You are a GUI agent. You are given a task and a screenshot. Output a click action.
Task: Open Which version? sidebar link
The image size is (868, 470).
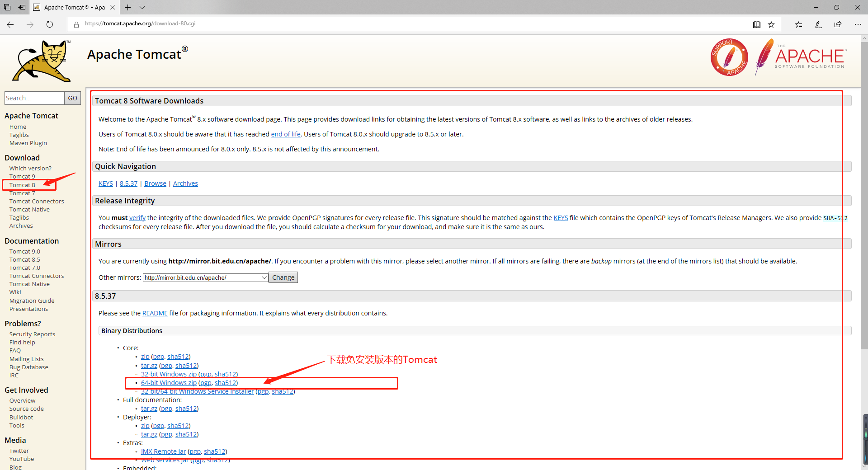coord(30,169)
